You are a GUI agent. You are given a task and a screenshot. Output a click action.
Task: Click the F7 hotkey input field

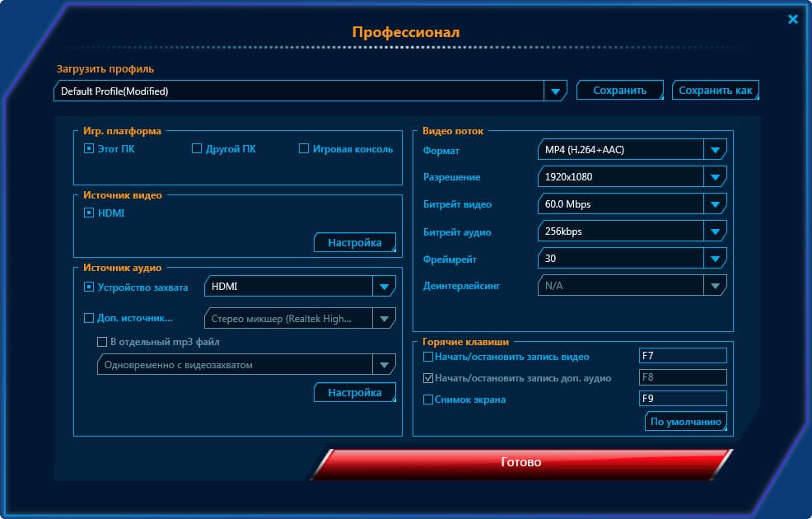click(x=683, y=356)
